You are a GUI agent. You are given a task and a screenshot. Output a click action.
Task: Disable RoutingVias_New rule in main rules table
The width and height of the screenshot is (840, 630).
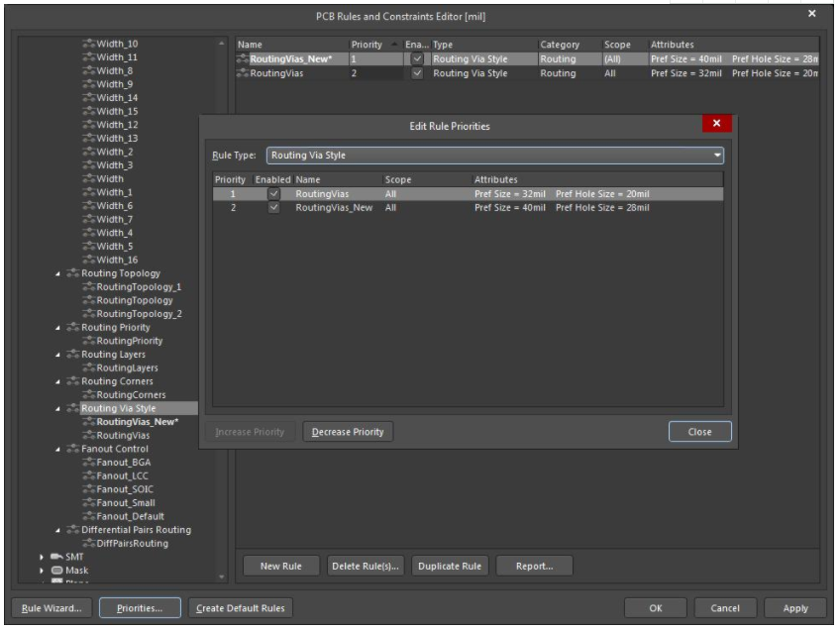(x=417, y=59)
